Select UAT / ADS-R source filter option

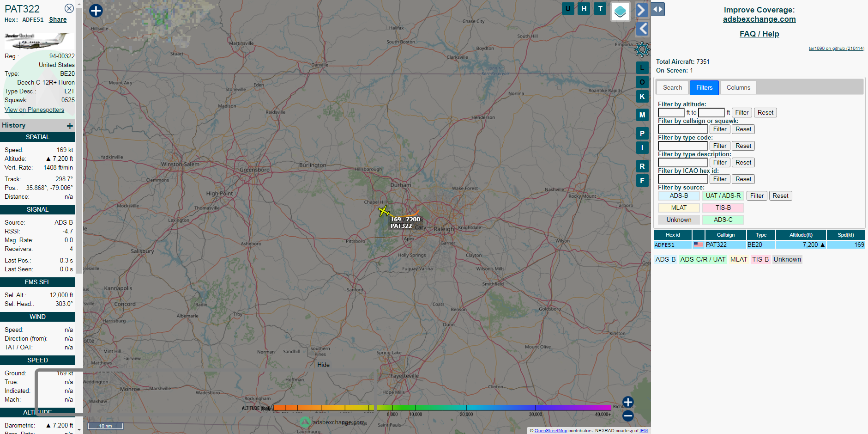click(x=723, y=196)
